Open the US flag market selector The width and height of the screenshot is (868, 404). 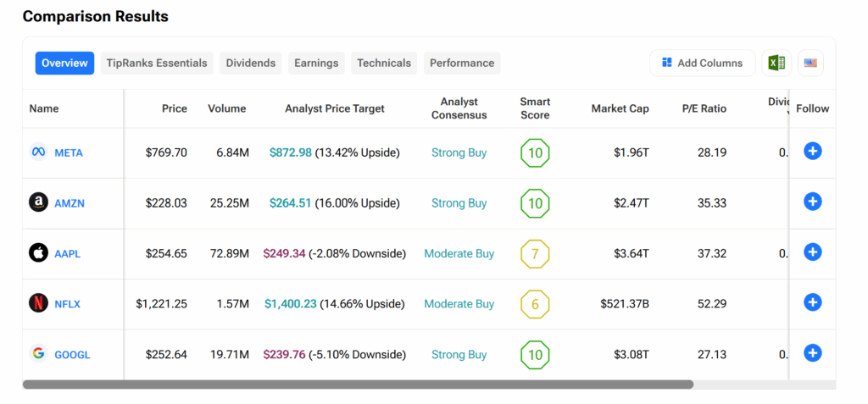[810, 63]
